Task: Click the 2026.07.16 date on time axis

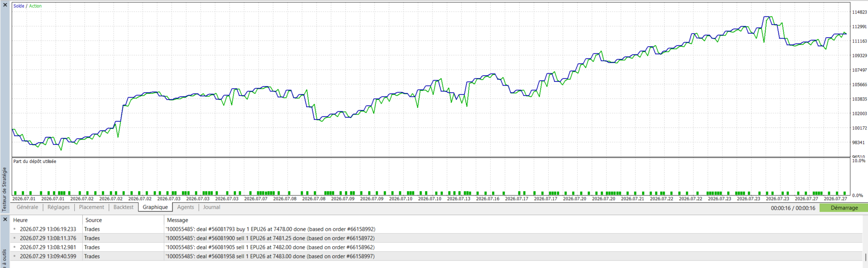Action: (488, 199)
